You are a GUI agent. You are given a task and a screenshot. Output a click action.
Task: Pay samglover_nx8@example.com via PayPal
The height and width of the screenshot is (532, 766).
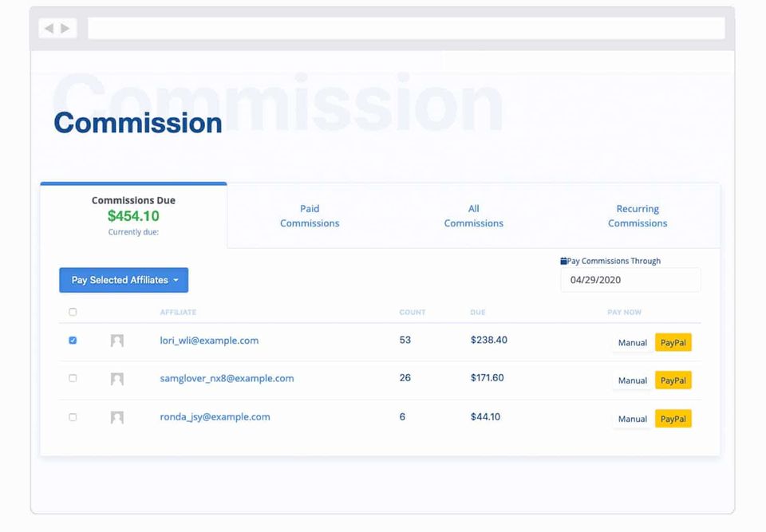(673, 380)
